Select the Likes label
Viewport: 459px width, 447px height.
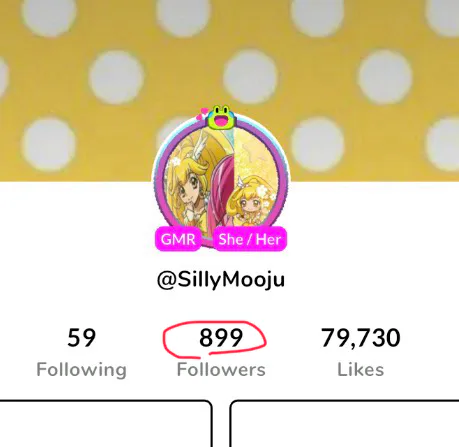click(361, 370)
